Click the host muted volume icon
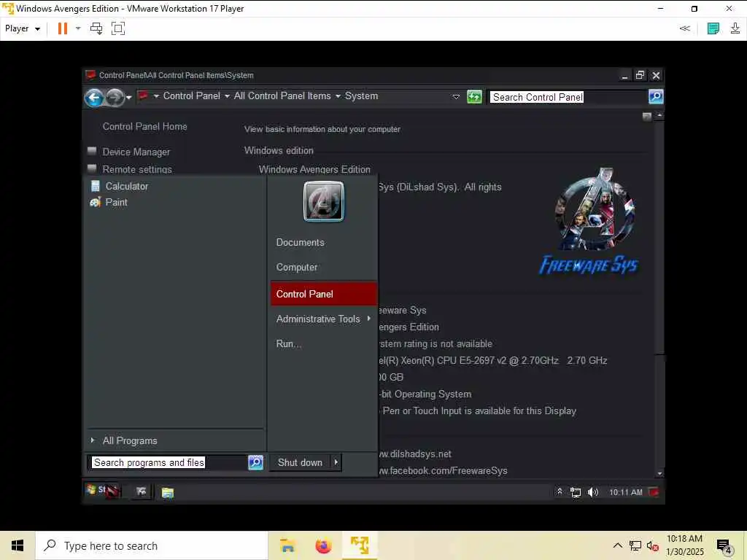 pyautogui.click(x=652, y=545)
